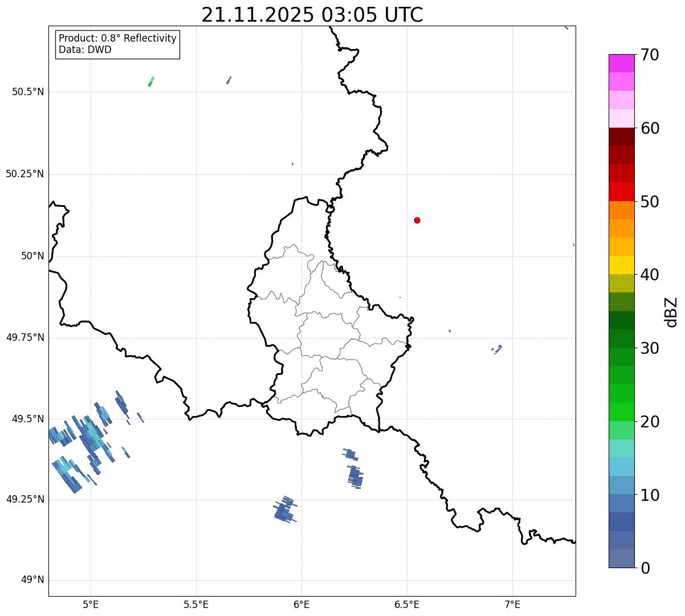
Task: Click the red station marker dot
Action: tap(417, 220)
